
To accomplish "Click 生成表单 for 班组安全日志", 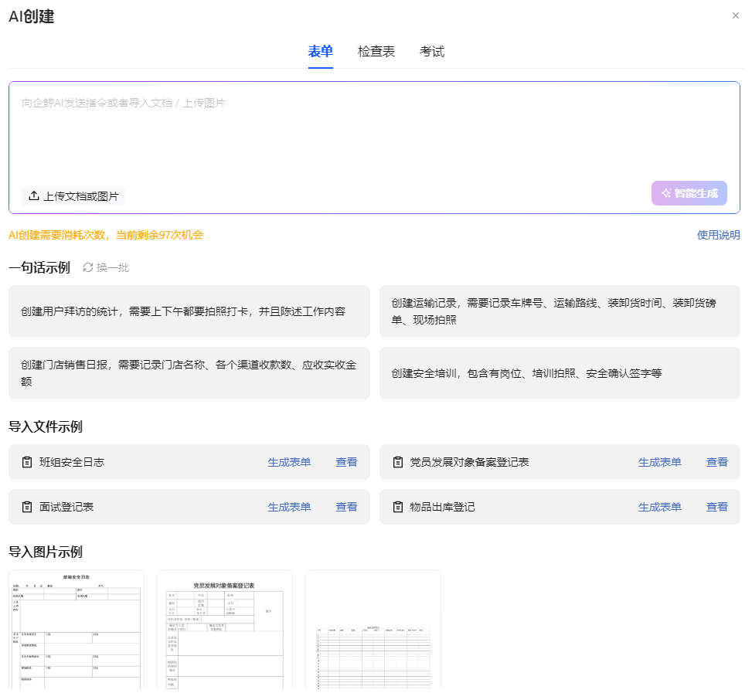I will coord(289,462).
